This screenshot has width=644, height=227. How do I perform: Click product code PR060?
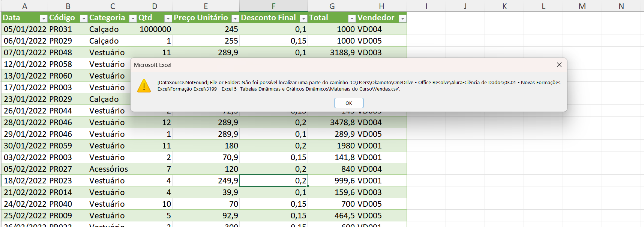pos(68,76)
